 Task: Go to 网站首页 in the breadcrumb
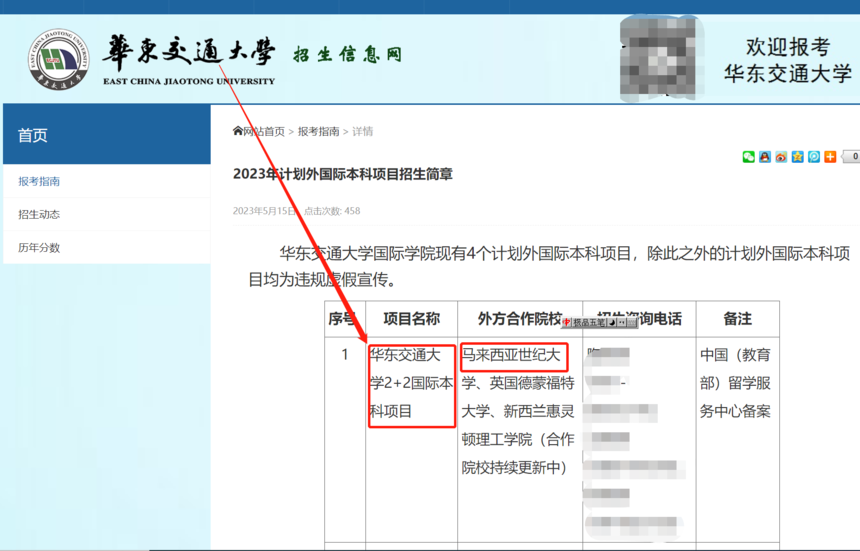(x=264, y=131)
